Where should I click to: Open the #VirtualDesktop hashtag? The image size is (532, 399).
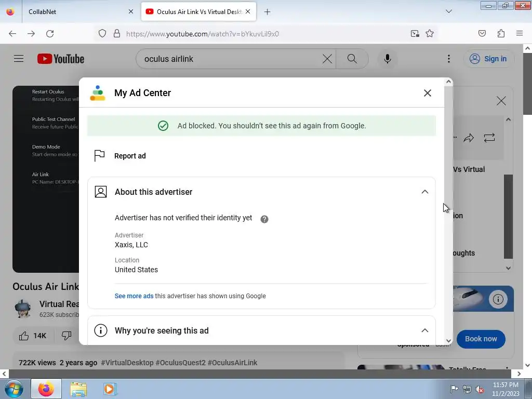(x=127, y=363)
